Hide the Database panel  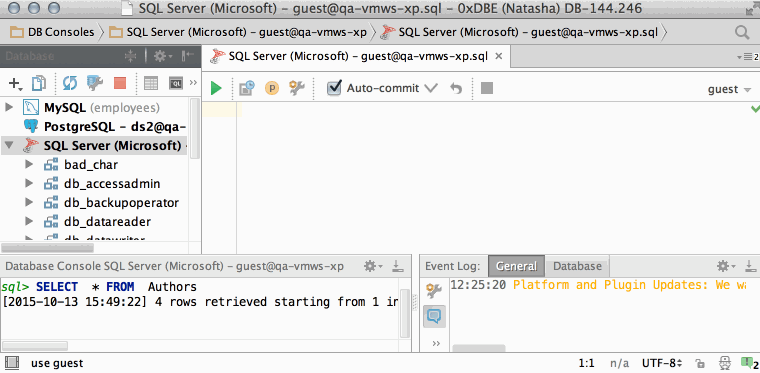188,56
